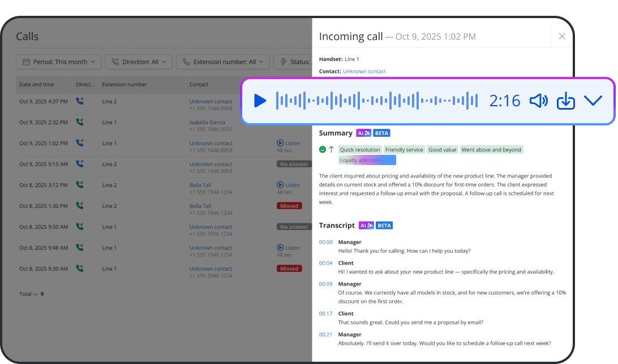Image resolution: width=618 pixels, height=364 pixels.
Task: Jump to the 00:17 transcript timestamp
Action: (325, 313)
